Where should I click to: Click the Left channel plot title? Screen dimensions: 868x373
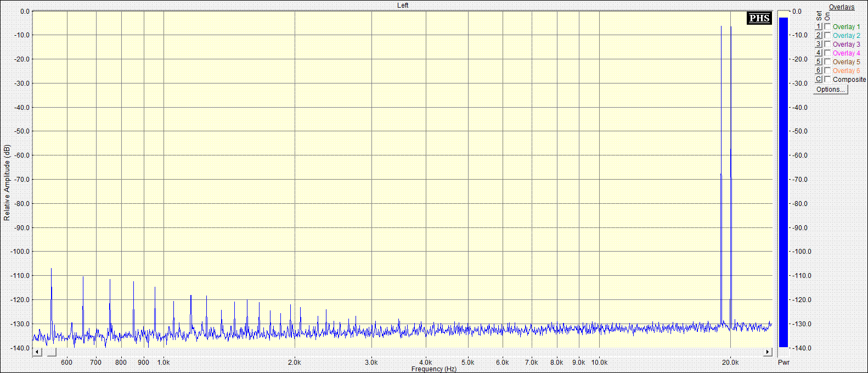(403, 5)
